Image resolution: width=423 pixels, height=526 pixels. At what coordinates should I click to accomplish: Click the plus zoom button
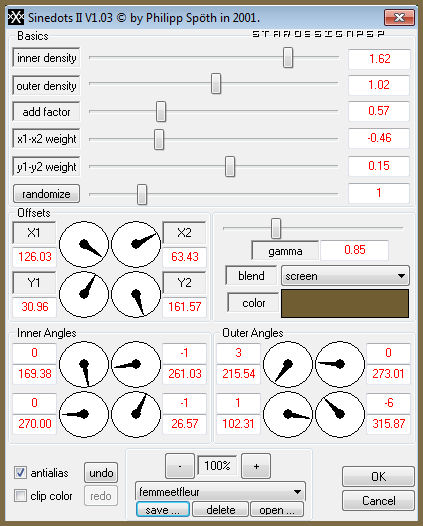pyautogui.click(x=256, y=466)
